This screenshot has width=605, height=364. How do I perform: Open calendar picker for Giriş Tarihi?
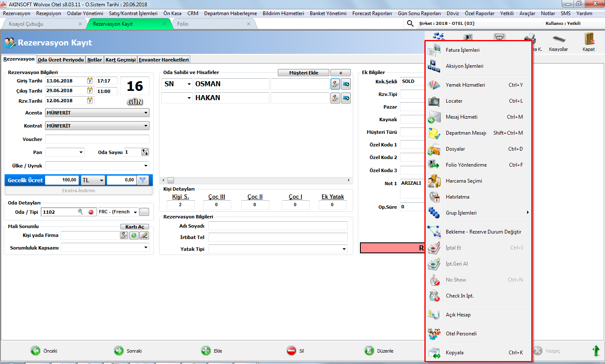(x=90, y=81)
